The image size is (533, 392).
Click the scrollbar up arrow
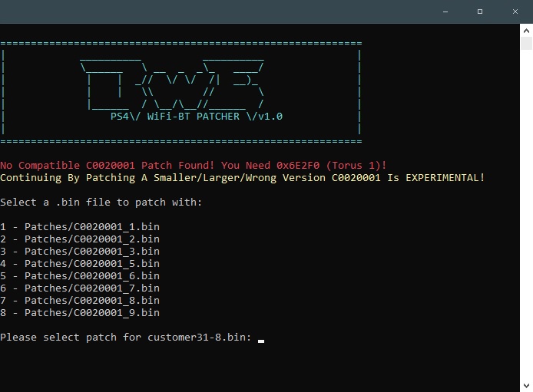[527, 31]
